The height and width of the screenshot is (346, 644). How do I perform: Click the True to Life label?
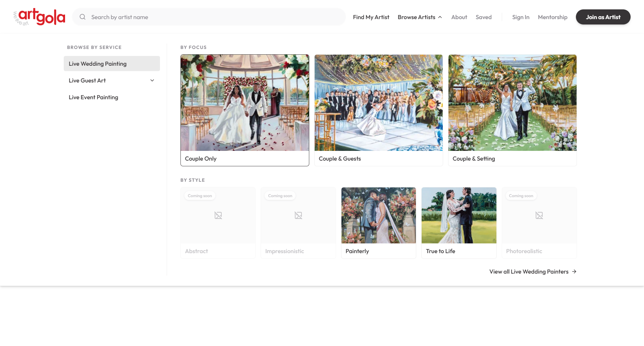pyautogui.click(x=440, y=251)
